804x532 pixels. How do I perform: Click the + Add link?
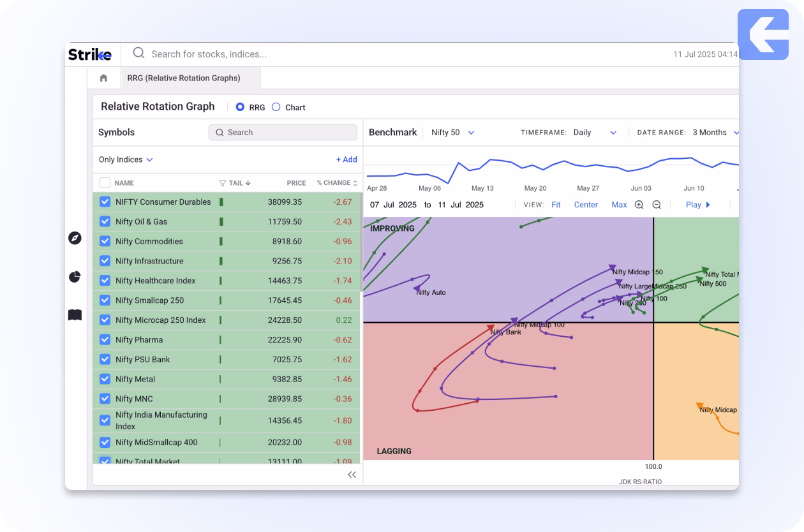(346, 159)
